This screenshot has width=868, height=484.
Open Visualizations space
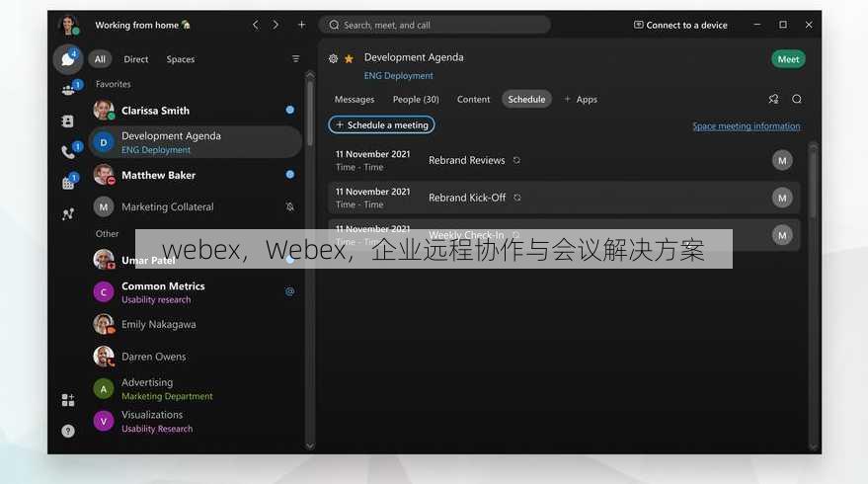(x=196, y=421)
